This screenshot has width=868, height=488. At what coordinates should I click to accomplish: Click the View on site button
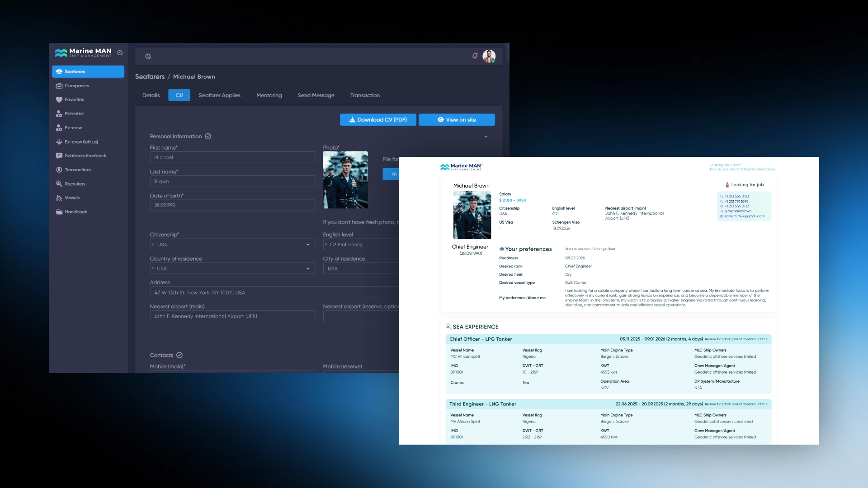pyautogui.click(x=457, y=120)
